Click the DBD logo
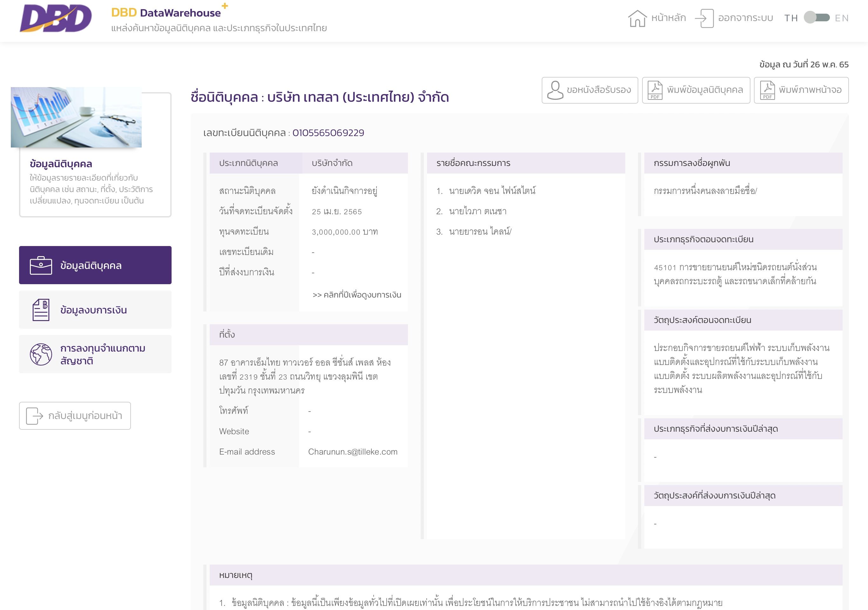Screen dimensions: 868x610 pos(56,18)
